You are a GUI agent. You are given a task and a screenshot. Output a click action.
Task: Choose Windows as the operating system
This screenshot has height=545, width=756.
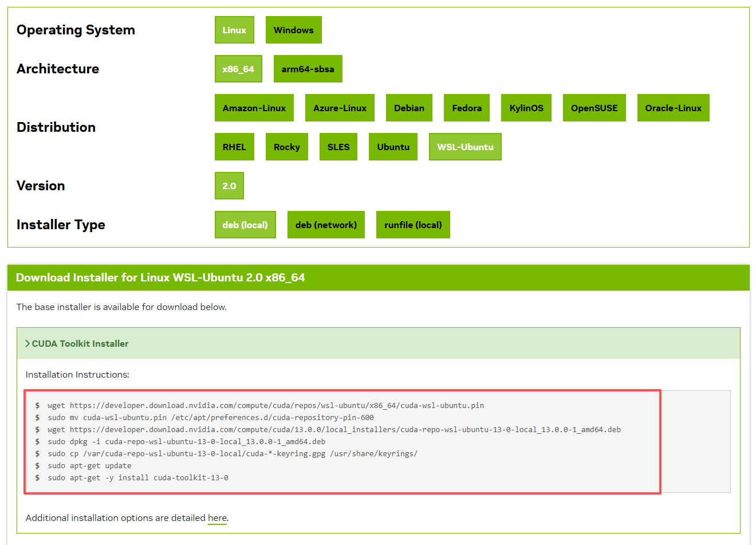pyautogui.click(x=293, y=30)
